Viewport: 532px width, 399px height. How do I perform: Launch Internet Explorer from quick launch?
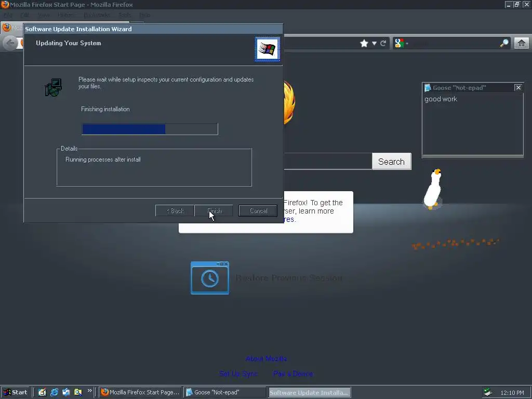pyautogui.click(x=54, y=392)
